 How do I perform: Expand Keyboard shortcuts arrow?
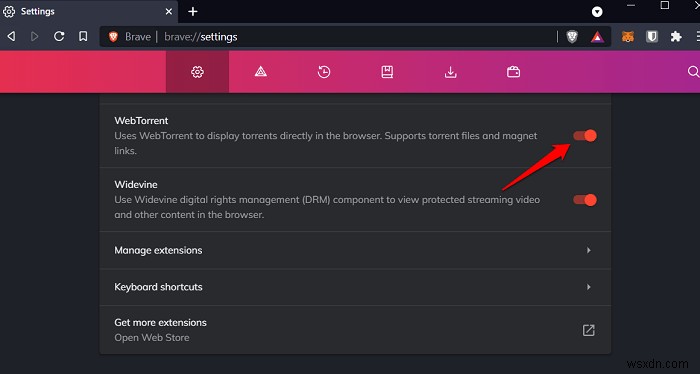(589, 287)
